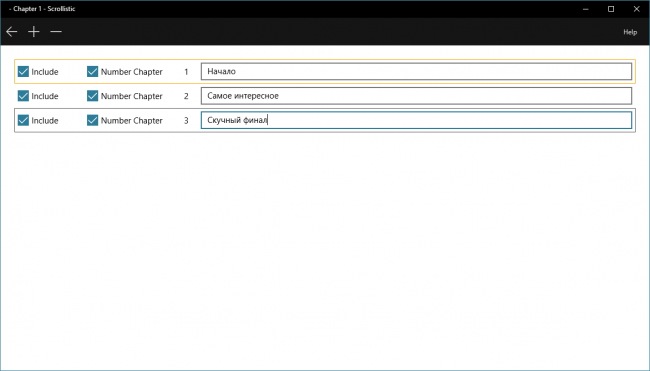
Task: Open the Help link
Action: 630,32
